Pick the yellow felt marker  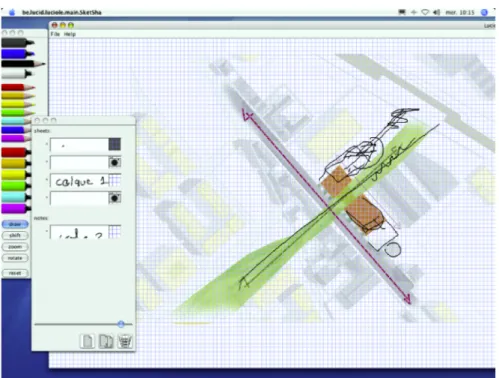[x=16, y=174]
